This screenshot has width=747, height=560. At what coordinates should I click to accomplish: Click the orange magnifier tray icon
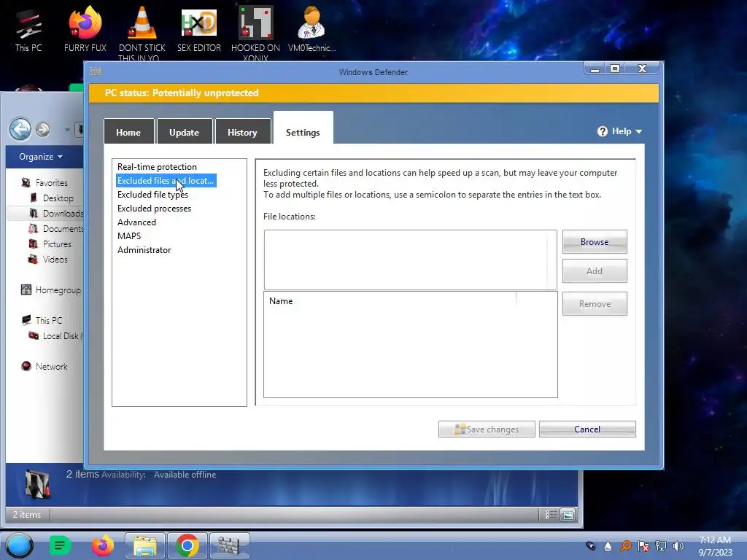[626, 545]
